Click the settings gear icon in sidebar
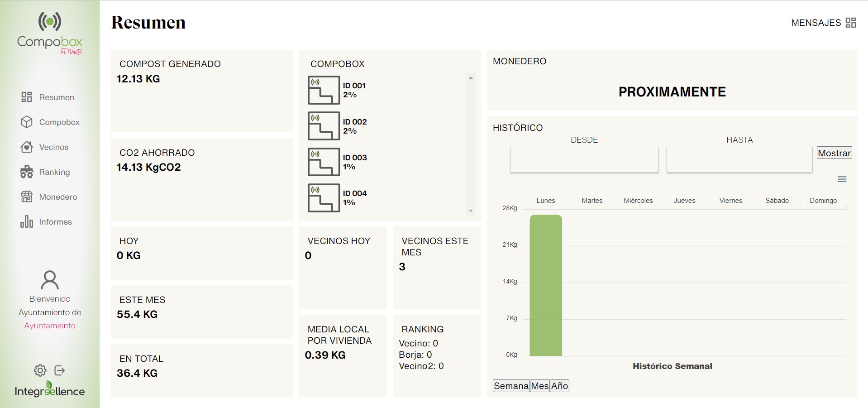The width and height of the screenshot is (868, 408). click(40, 370)
